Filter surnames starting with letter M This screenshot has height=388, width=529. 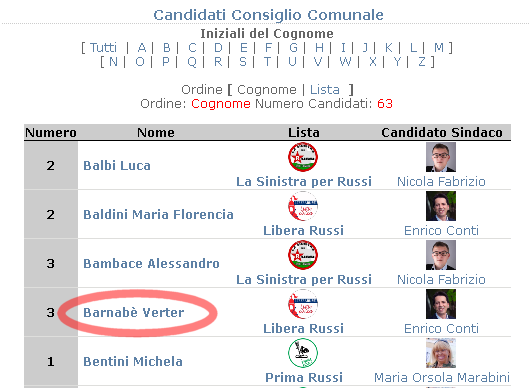point(439,48)
